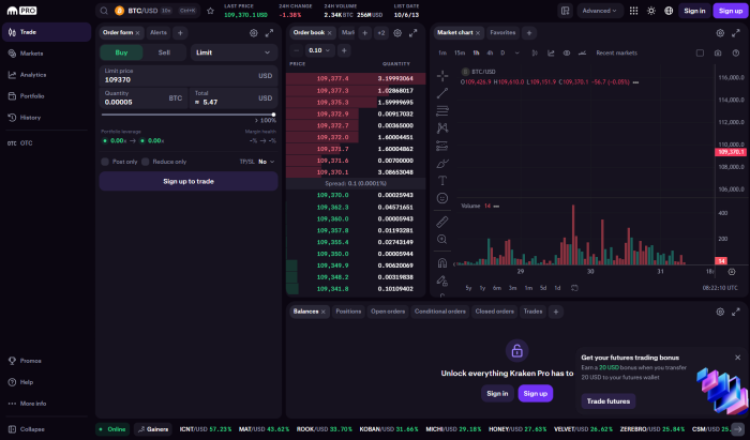This screenshot has height=440, width=750.
Task: Open chart axis settings gear icon
Action: point(731,272)
